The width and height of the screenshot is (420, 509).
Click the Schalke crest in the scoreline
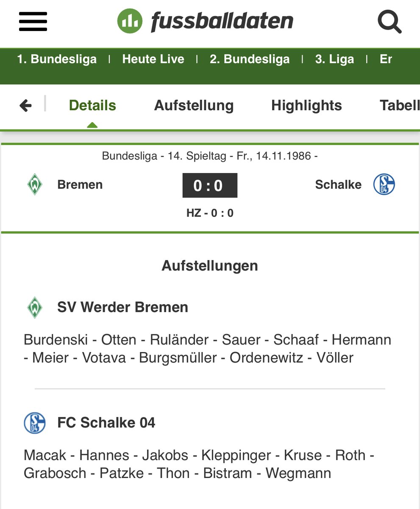384,185
